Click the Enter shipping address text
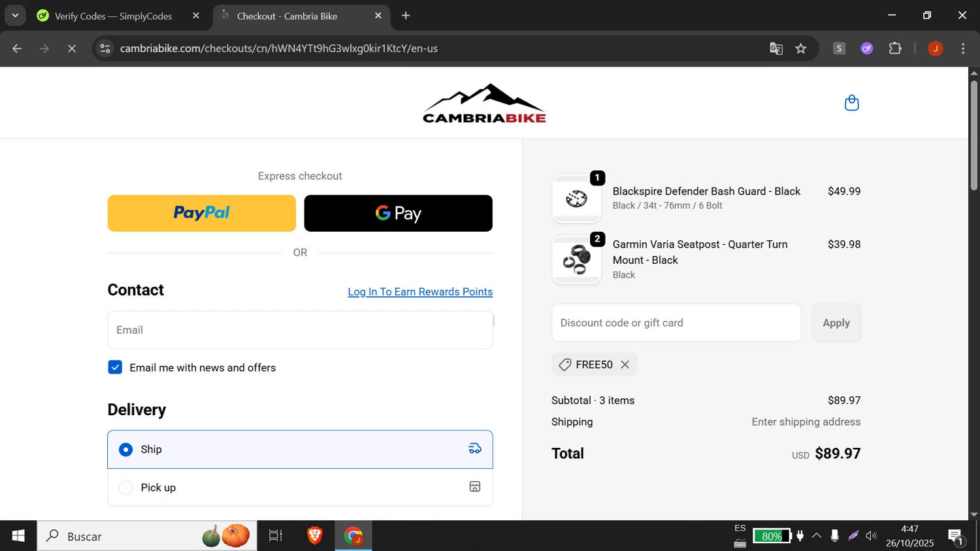980x551 pixels. (806, 422)
